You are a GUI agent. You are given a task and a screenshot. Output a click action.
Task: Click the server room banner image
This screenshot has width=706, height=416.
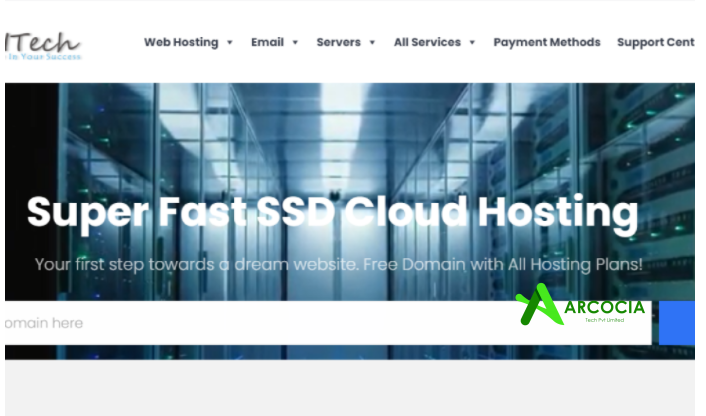(x=350, y=130)
